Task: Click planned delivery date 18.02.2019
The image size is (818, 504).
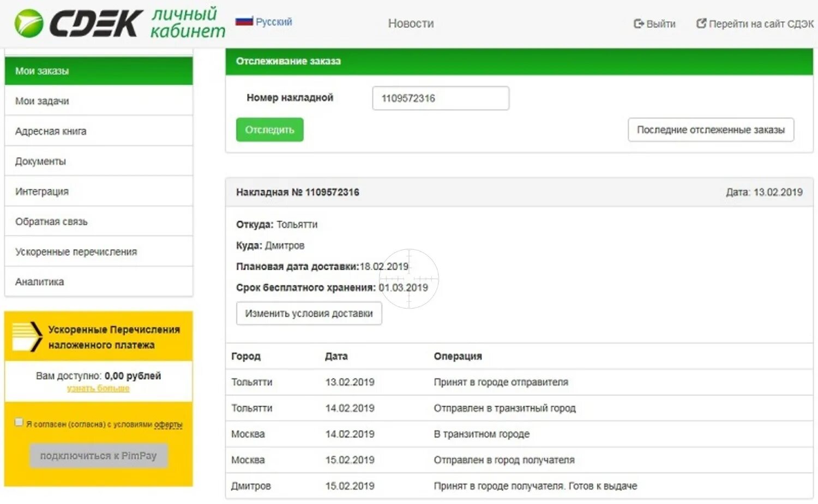Action: tap(384, 266)
